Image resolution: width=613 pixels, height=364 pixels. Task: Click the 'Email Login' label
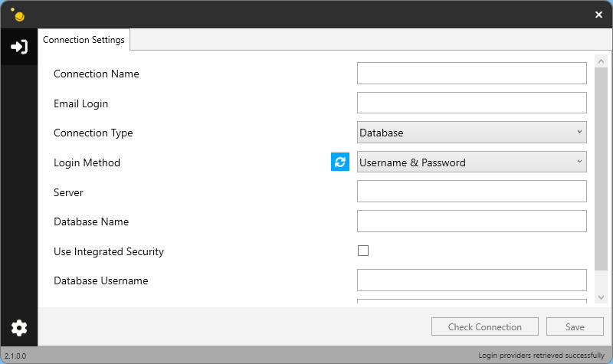pos(80,104)
